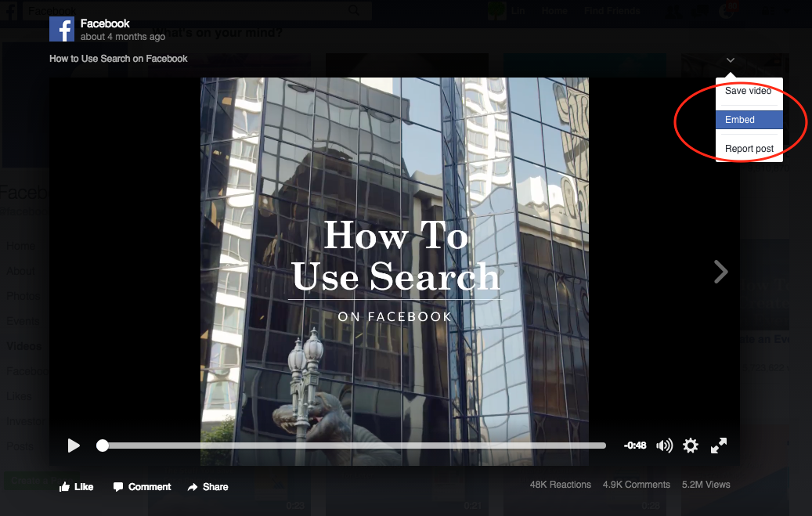
Task: Click the video progress bar scrubber
Action: pyautogui.click(x=103, y=446)
